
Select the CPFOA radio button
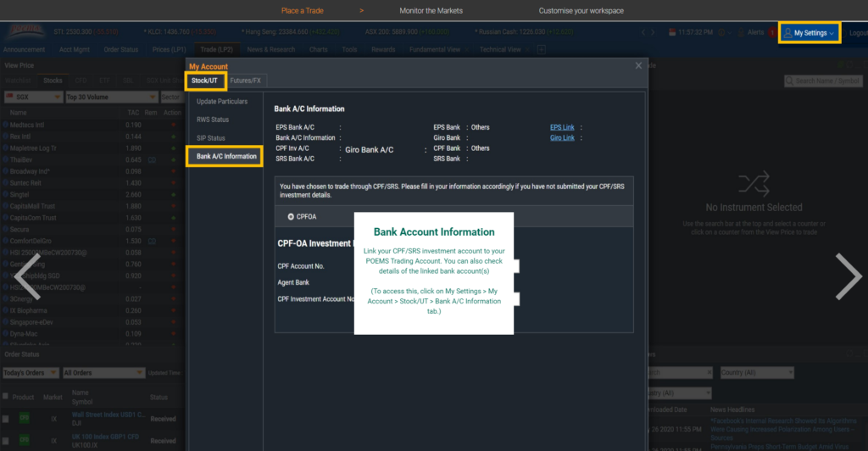(x=291, y=217)
